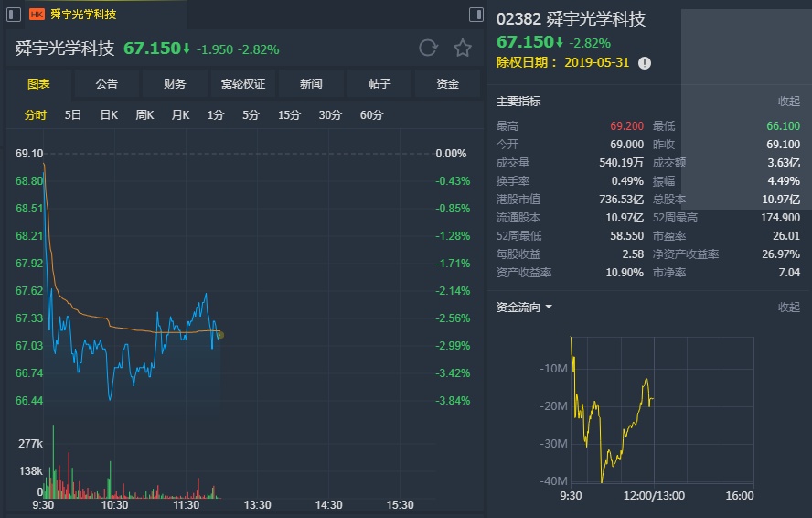The image size is (812, 518).
Task: Select the 周K chart period
Action: (x=144, y=115)
